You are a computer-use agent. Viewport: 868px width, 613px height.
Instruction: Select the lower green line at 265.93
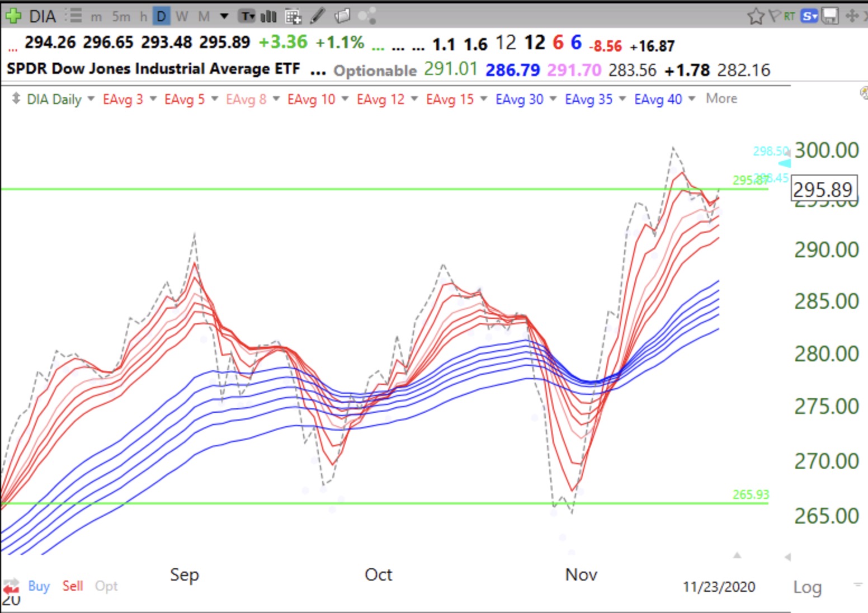click(x=385, y=503)
